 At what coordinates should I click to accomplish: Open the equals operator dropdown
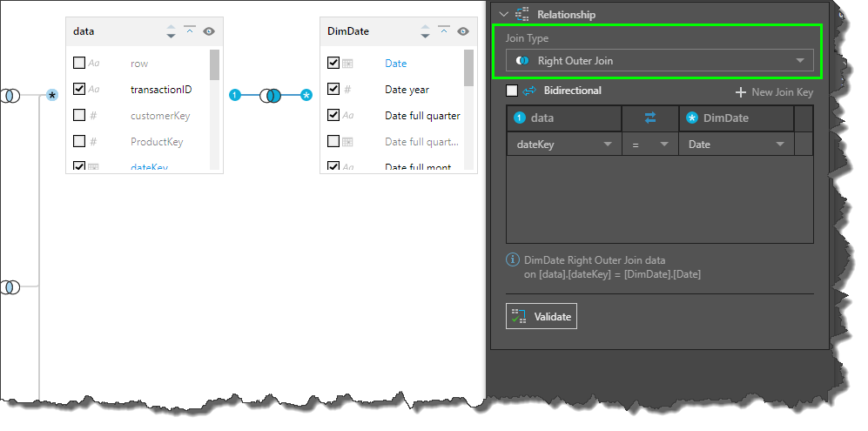(x=649, y=145)
